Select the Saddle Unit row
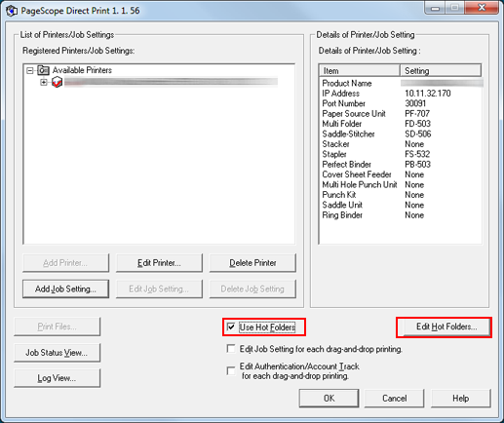Screen dimensions: 504x423 pyautogui.click(x=401, y=205)
